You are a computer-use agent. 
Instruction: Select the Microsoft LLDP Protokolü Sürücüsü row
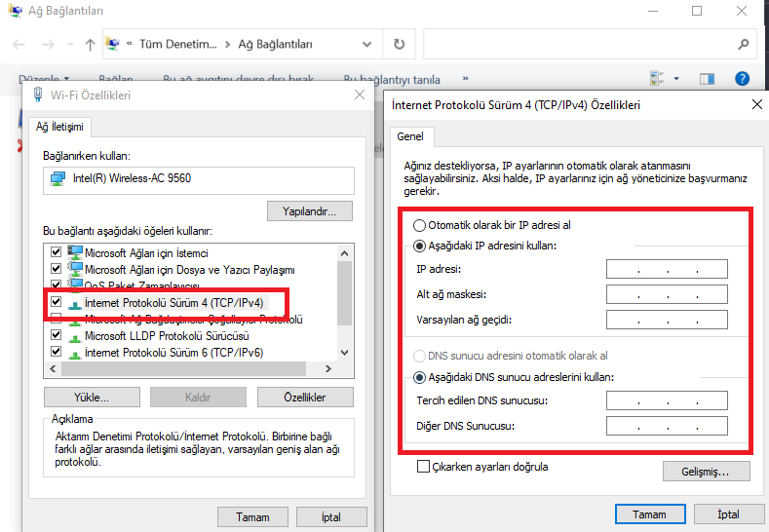click(167, 336)
